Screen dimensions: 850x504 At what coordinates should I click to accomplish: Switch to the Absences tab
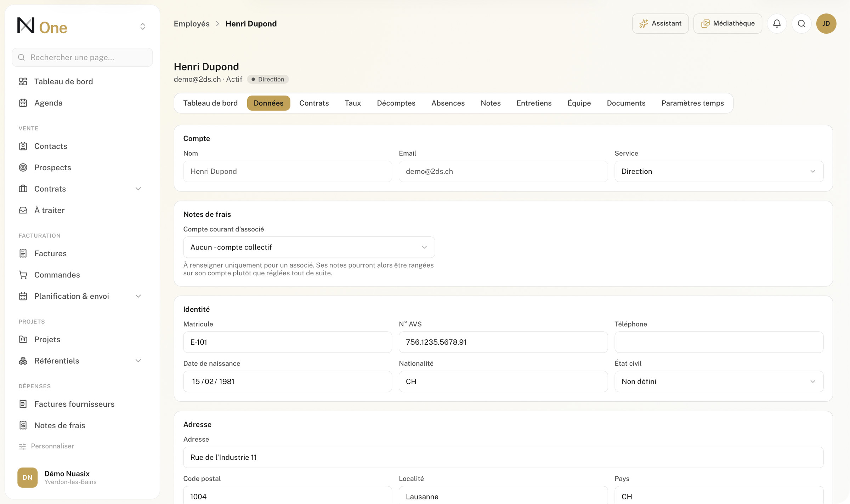pos(448,103)
